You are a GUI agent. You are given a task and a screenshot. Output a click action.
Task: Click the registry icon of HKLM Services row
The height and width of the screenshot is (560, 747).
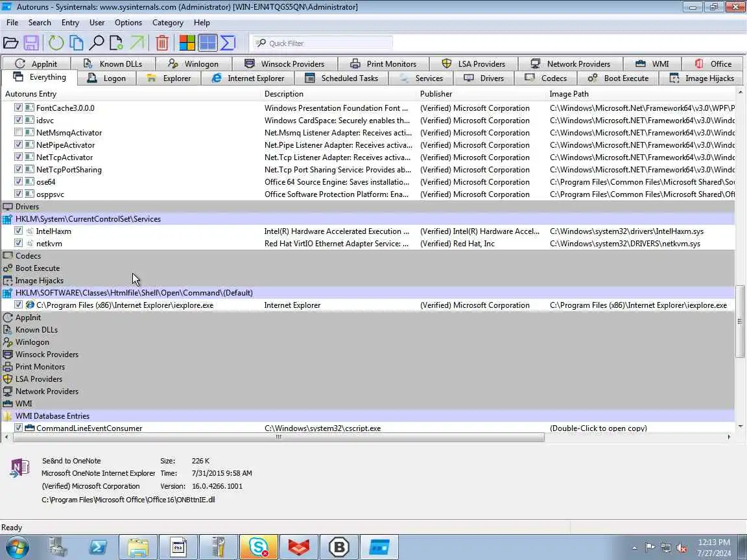coord(7,219)
